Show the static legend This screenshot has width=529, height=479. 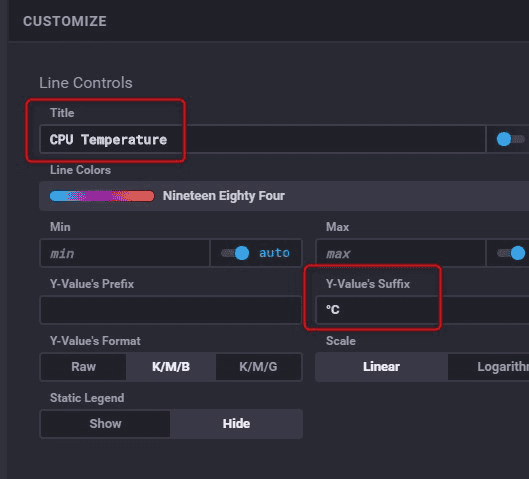pos(105,424)
